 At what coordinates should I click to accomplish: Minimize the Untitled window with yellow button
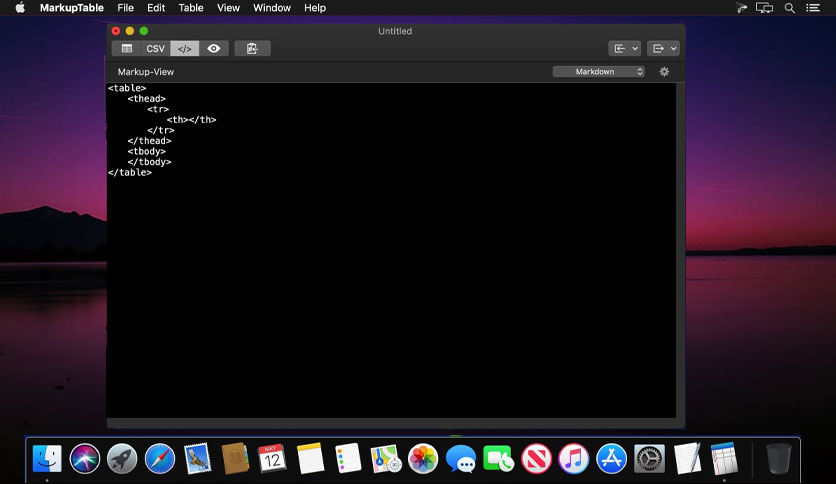tap(130, 31)
